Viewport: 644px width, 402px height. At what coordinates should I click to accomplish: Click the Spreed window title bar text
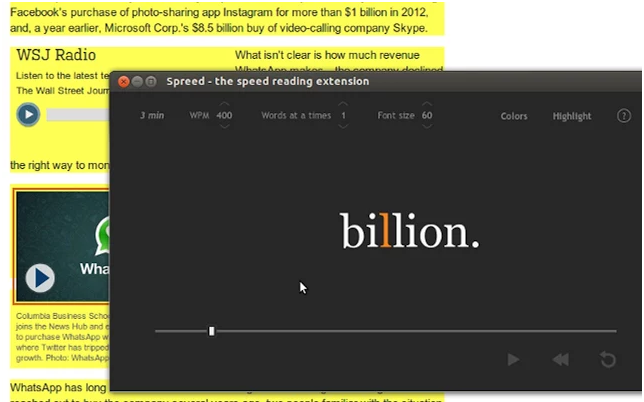(x=268, y=81)
